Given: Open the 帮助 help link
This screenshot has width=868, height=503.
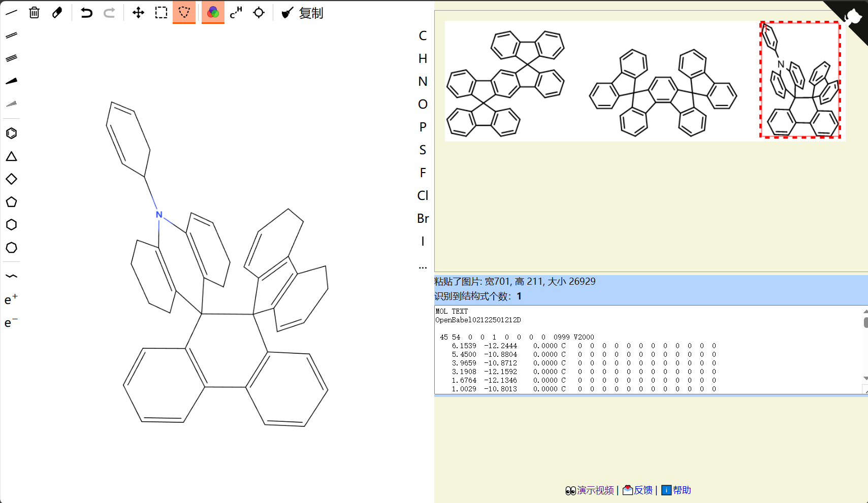Looking at the screenshot, I should 677,490.
